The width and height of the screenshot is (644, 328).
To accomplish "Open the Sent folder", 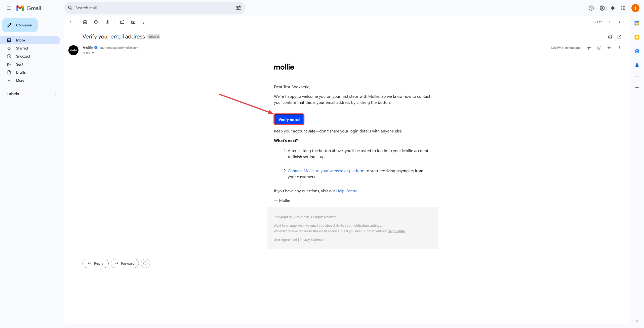I will (30, 64).
